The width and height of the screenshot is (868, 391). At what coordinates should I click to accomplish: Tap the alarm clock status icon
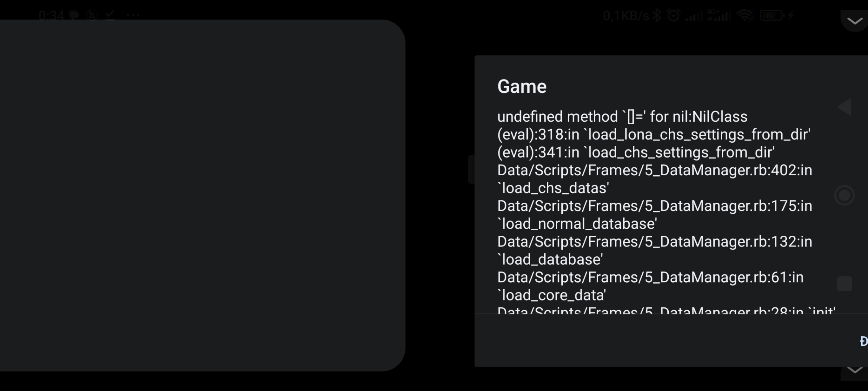coord(673,16)
